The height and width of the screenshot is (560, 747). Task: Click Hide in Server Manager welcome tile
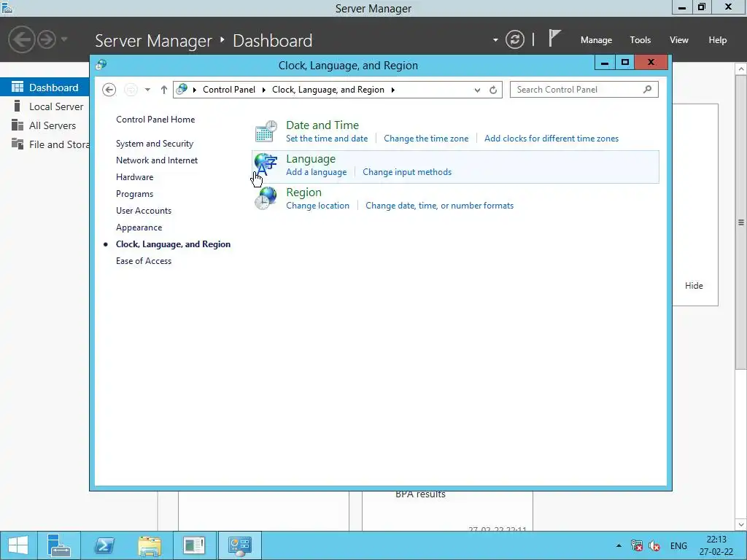point(694,286)
